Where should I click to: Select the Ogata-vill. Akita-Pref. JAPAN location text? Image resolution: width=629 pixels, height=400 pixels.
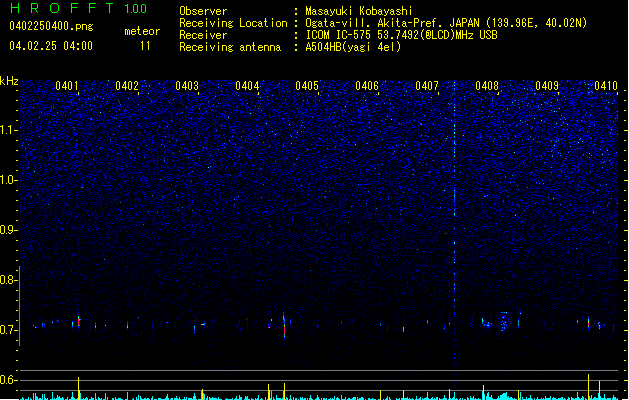pos(446,23)
